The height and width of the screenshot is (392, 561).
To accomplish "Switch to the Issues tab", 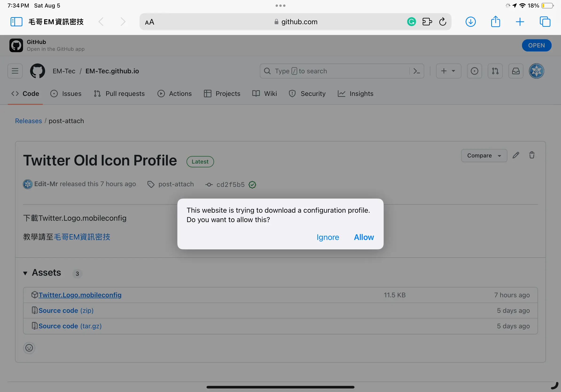I will pos(66,94).
